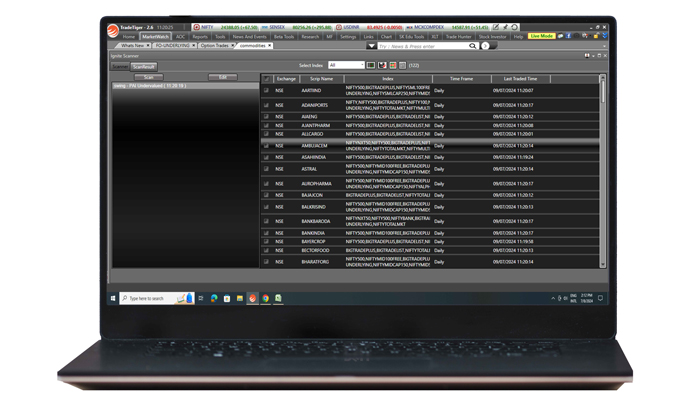Click the padlock icon in top toolbar

[x=596, y=36]
